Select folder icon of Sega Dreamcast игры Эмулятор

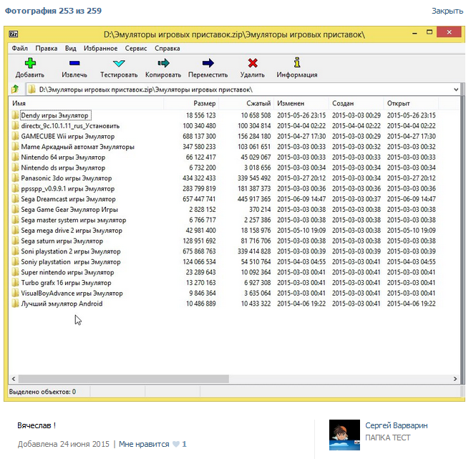(x=15, y=199)
